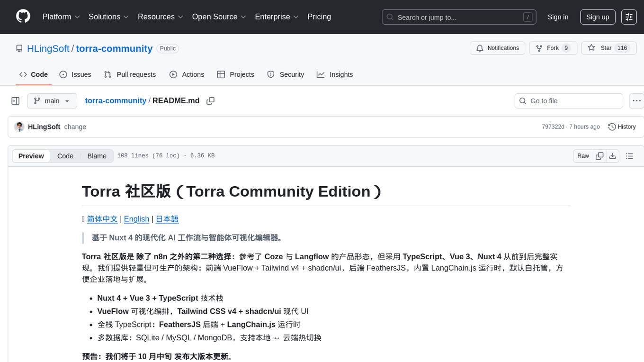Open the more file actions menu
This screenshot has width=644, height=362.
tap(636, 101)
